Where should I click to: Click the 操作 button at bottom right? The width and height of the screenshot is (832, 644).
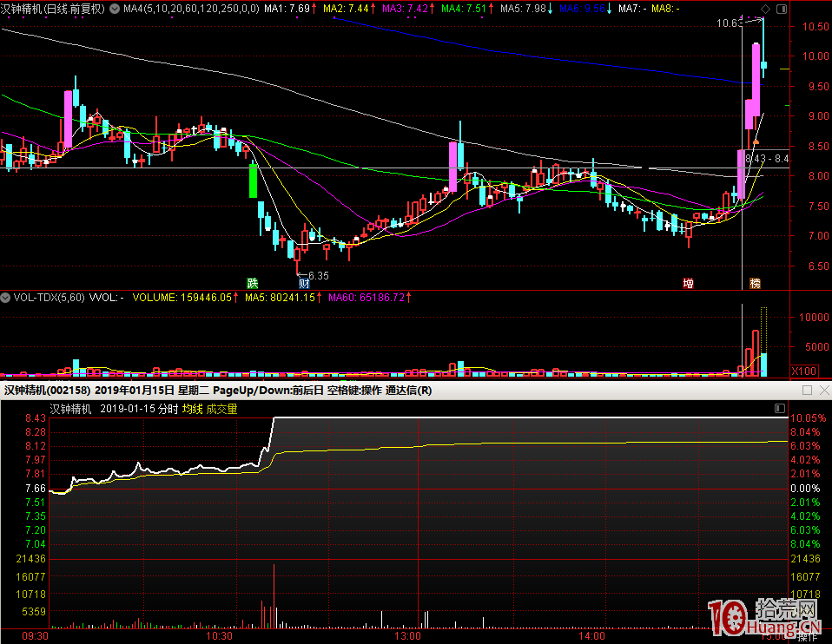point(807,636)
